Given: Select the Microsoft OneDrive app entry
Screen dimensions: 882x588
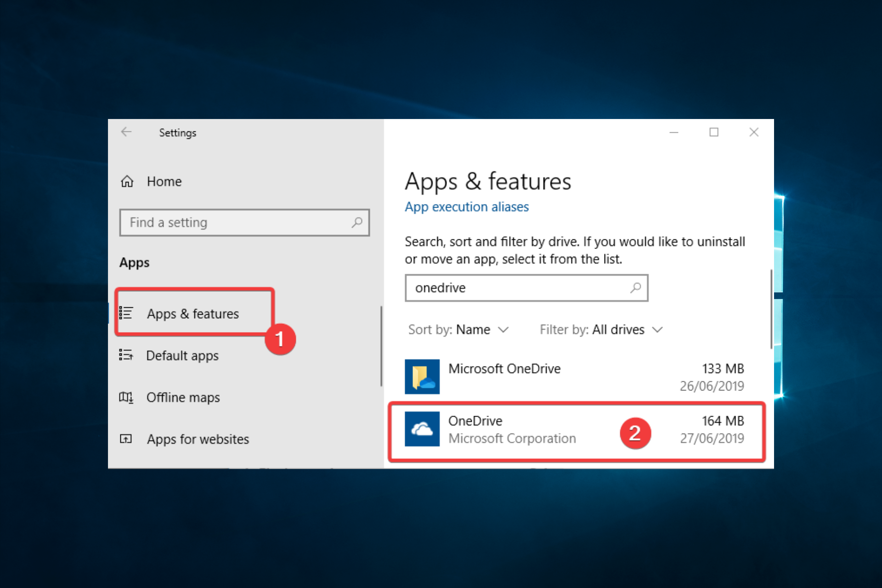Looking at the screenshot, I should tap(574, 377).
